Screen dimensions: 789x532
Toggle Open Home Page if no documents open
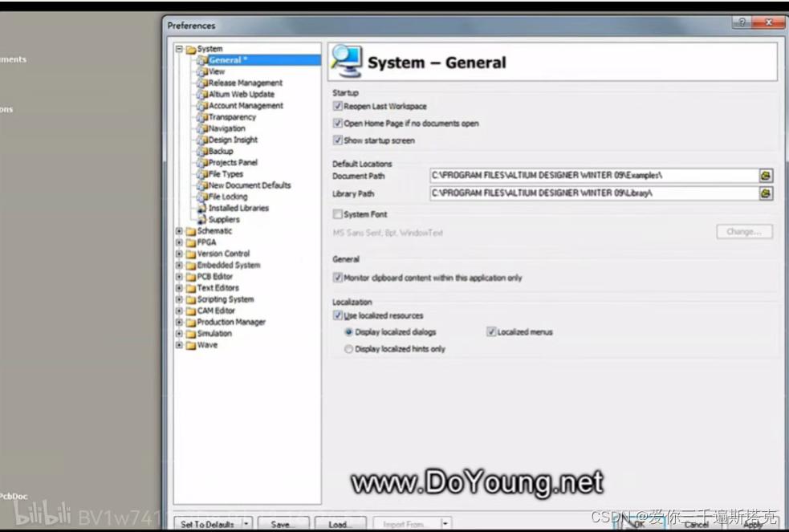coord(338,124)
